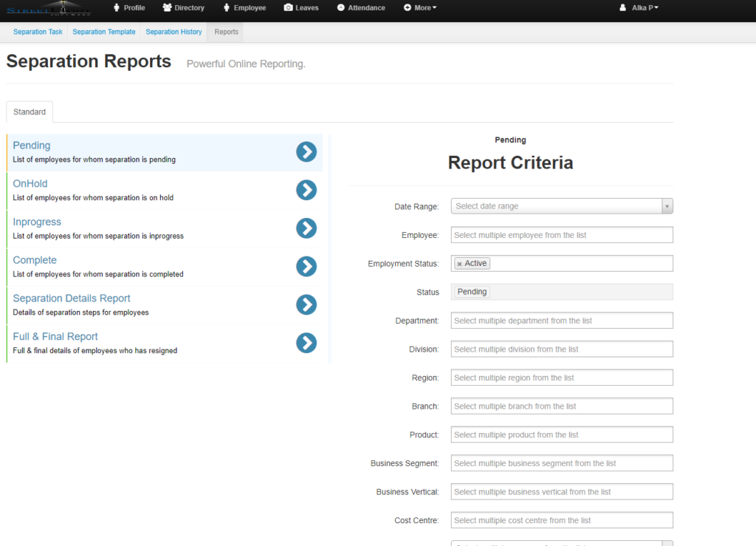
Task: Click the blue arrow for Complete report
Action: 306,266
